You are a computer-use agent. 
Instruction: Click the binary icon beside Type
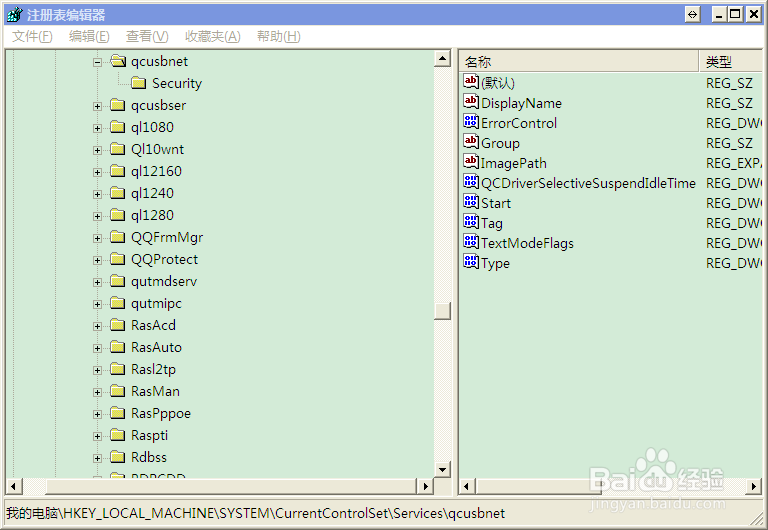pos(471,263)
